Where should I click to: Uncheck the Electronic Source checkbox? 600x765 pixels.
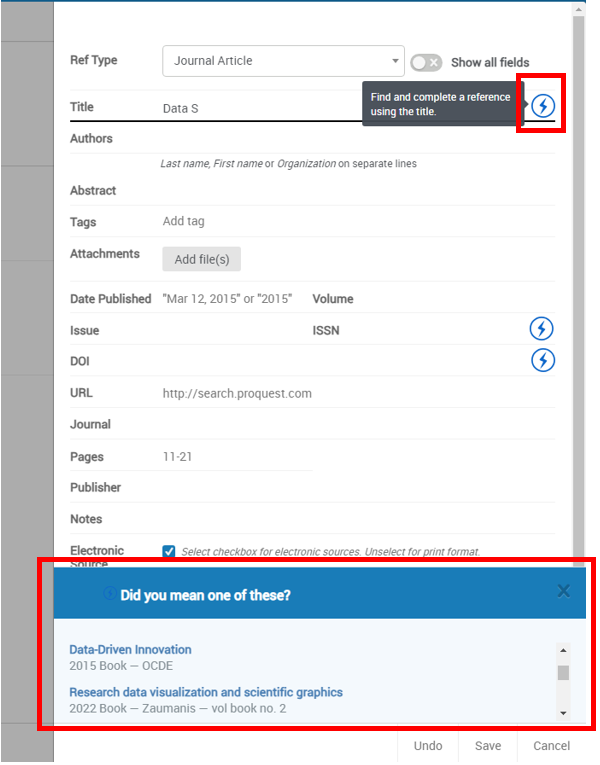[169, 551]
